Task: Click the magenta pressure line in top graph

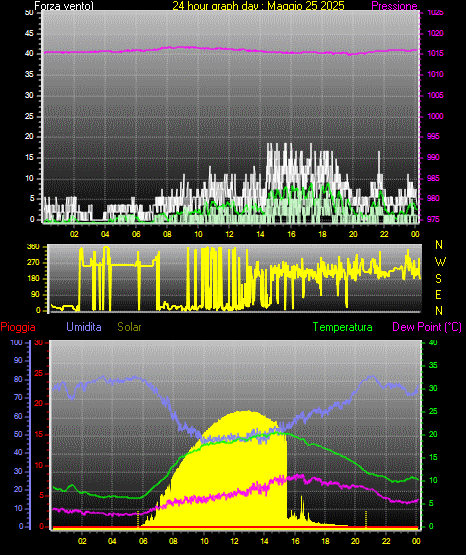Action: tap(231, 50)
